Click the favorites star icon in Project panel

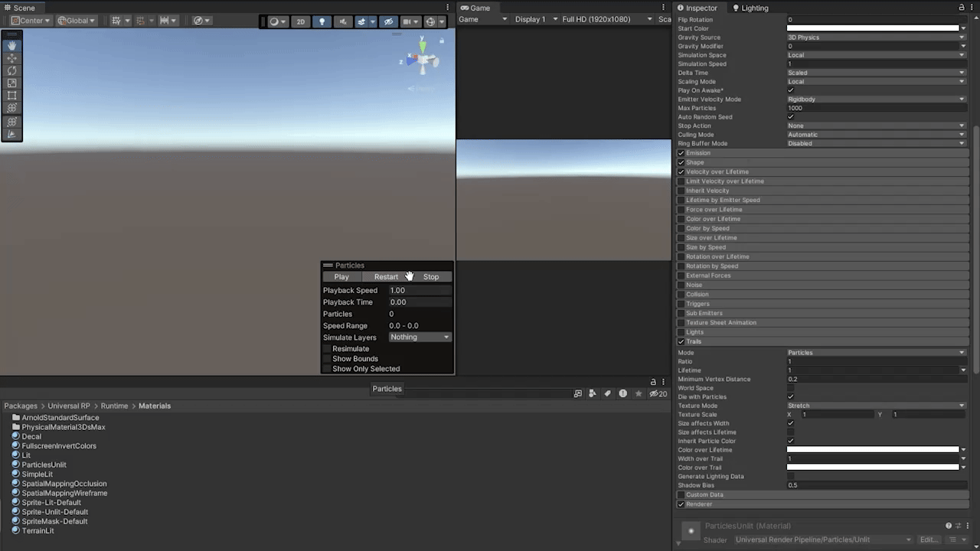tap(638, 393)
